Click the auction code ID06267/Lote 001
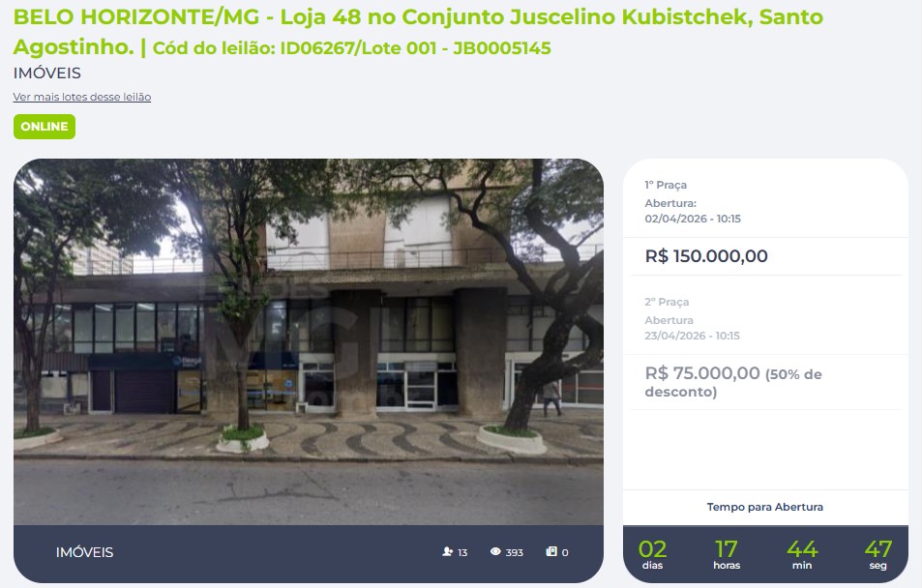The height and width of the screenshot is (588, 922). (358, 47)
